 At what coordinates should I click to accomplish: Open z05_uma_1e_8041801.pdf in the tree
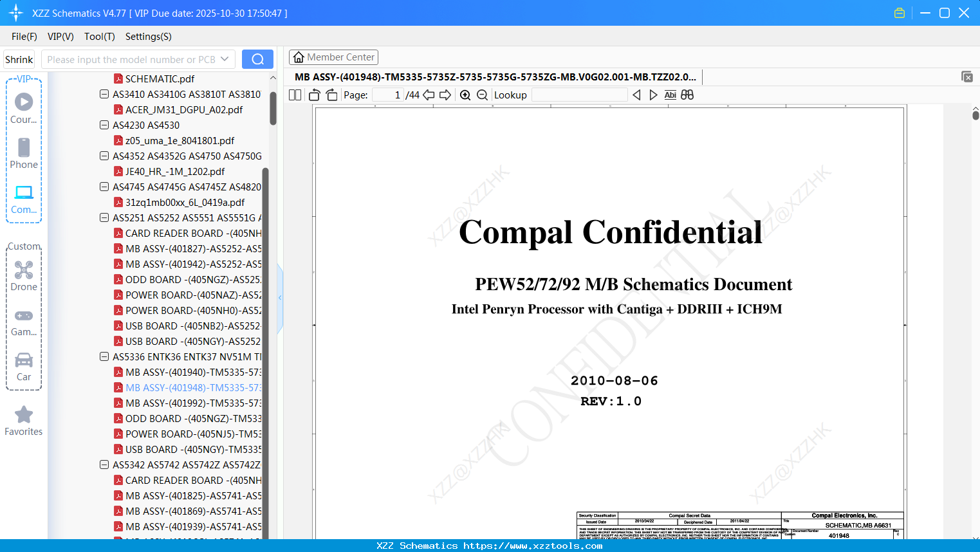(x=180, y=140)
